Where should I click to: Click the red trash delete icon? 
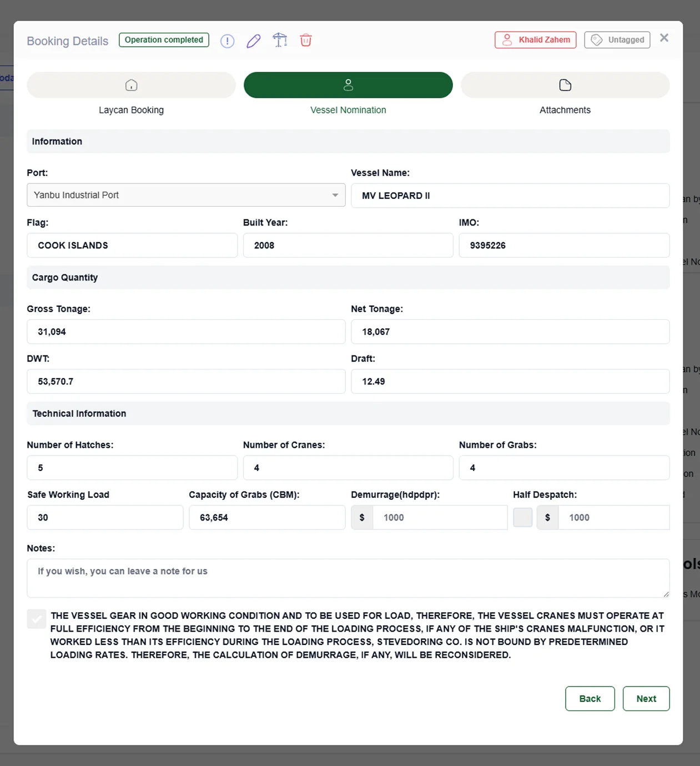[306, 40]
